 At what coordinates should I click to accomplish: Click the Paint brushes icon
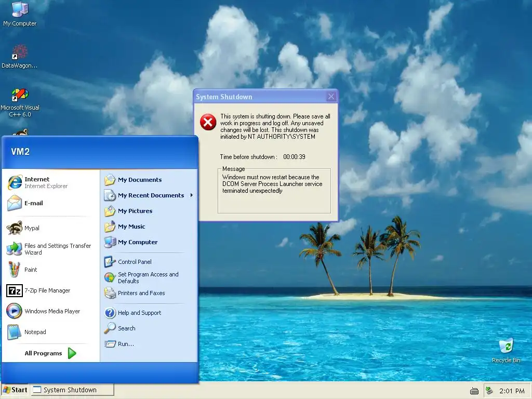point(15,270)
